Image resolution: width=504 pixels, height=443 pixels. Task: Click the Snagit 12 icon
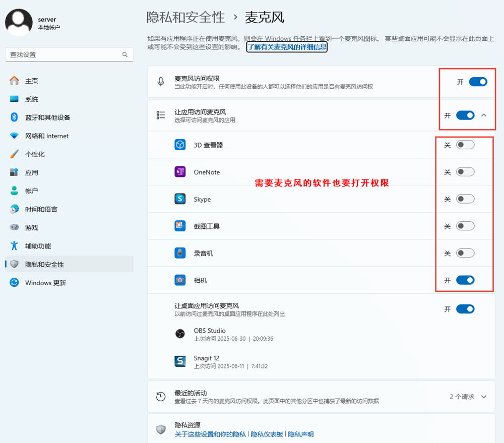click(180, 361)
